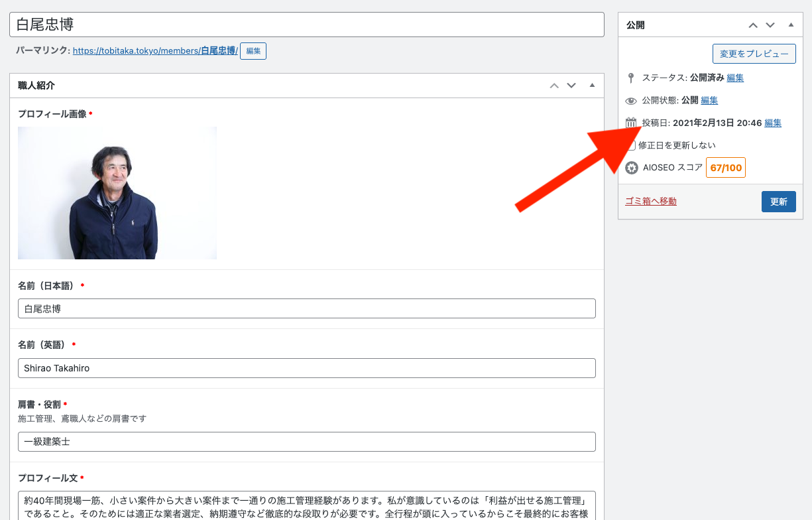Move the 職人紹介 panel down with the arrow
812x520 pixels.
571,86
